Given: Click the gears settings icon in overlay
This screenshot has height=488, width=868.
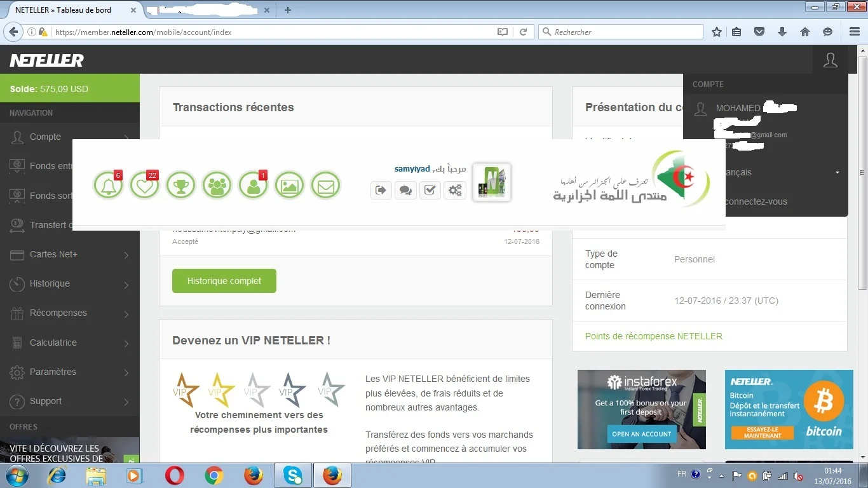Looking at the screenshot, I should coord(455,189).
